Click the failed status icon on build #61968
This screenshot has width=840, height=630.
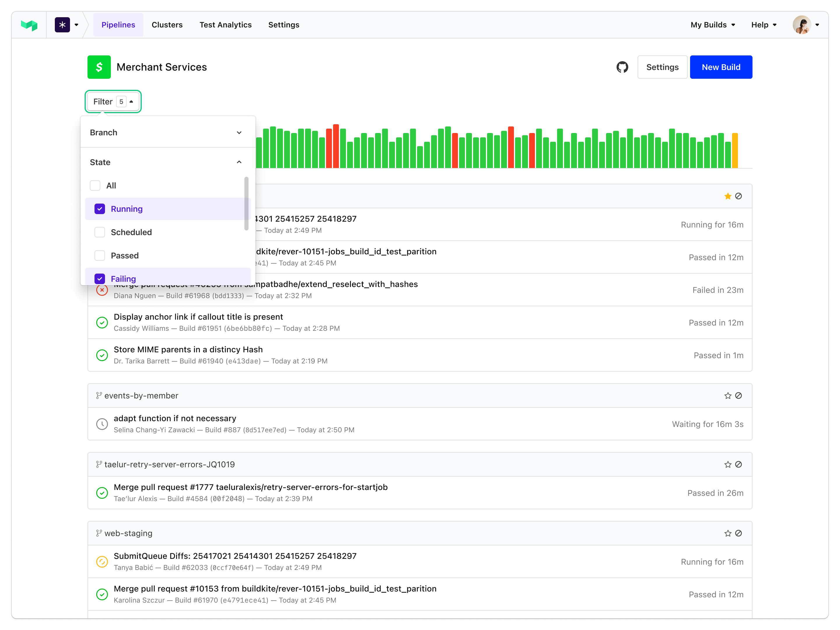(102, 290)
